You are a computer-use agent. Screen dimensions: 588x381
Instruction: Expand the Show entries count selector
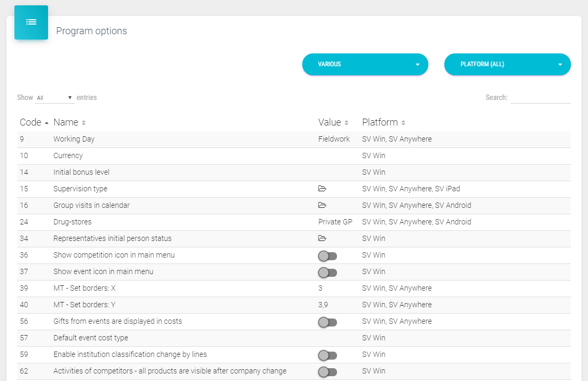click(x=54, y=98)
